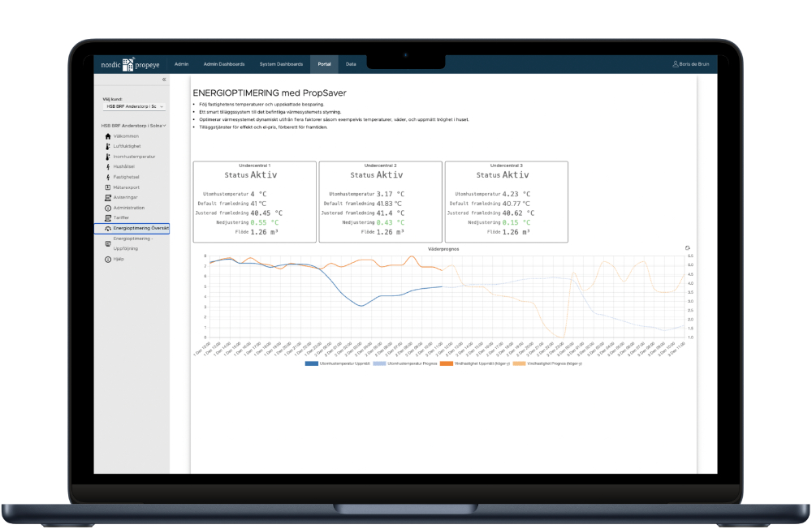Click the Väderprognos chart title
The height and width of the screenshot is (529, 812).
pos(443,249)
